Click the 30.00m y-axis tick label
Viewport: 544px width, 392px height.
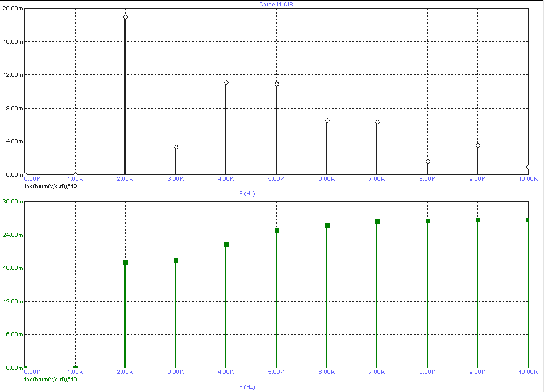(13, 201)
